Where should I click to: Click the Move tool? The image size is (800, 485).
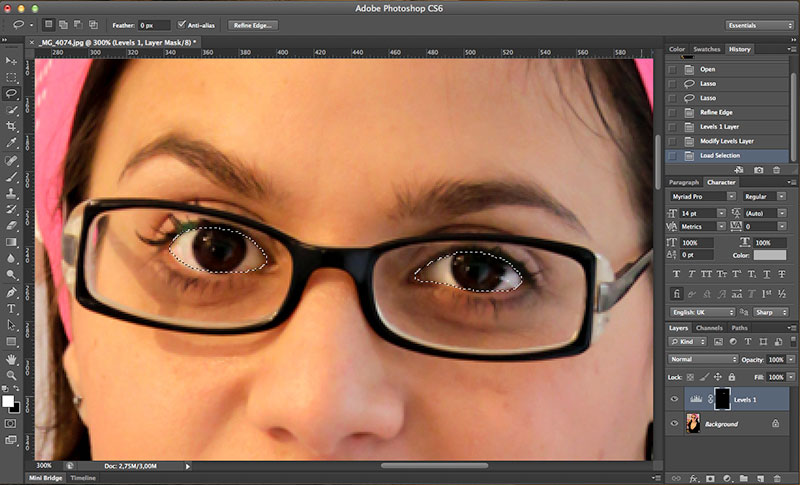point(11,60)
